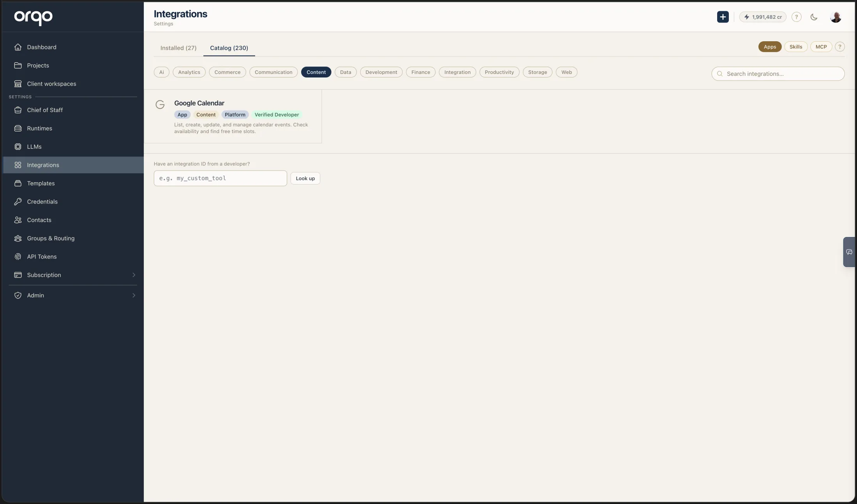Screen dimensions: 857x504
Task: Filter by the Communication category
Action: click(273, 72)
